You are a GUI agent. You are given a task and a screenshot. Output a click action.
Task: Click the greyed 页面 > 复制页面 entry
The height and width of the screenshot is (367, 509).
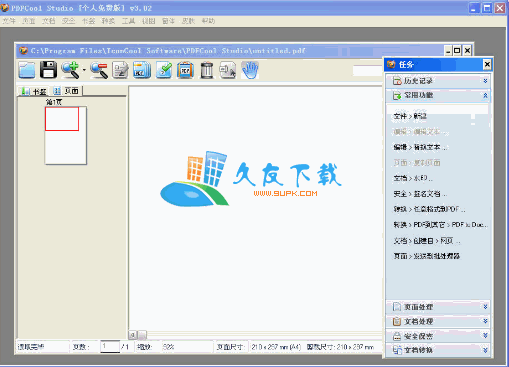pyautogui.click(x=417, y=163)
